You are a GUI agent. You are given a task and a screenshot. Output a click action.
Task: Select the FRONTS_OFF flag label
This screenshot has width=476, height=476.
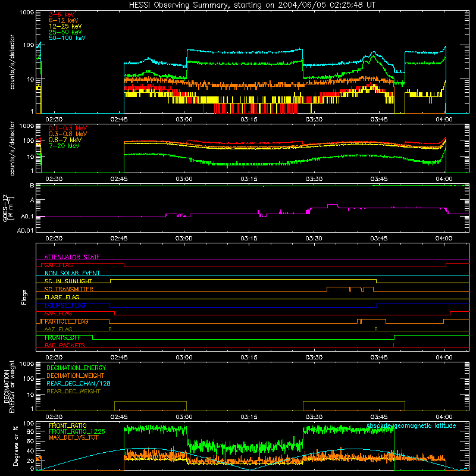click(62, 337)
